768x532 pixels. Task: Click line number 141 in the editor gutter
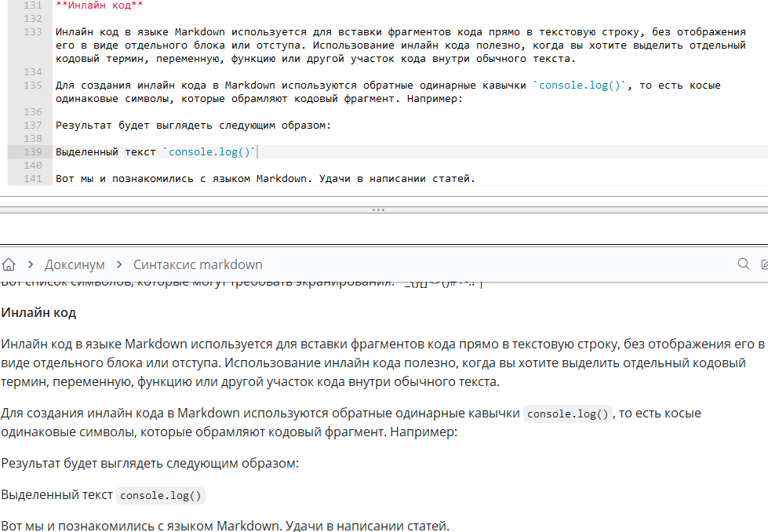tap(32, 179)
